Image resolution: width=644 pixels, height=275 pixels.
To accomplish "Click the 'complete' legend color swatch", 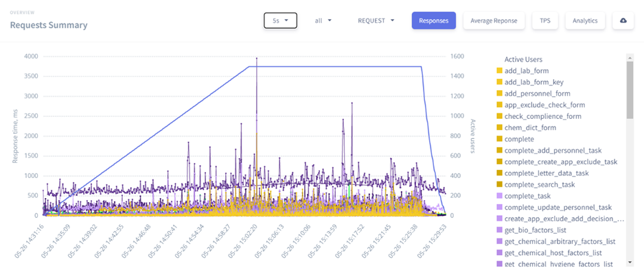I will pos(500,140).
